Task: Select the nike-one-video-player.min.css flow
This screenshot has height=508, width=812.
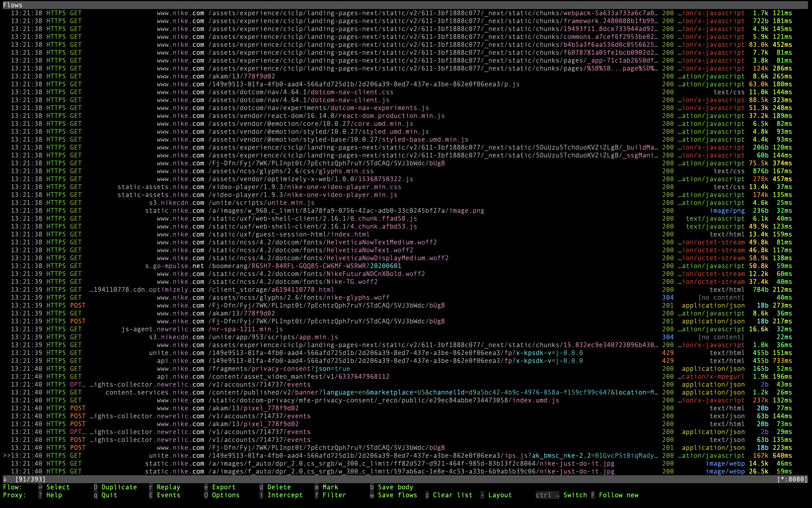Action: pyautogui.click(x=406, y=187)
